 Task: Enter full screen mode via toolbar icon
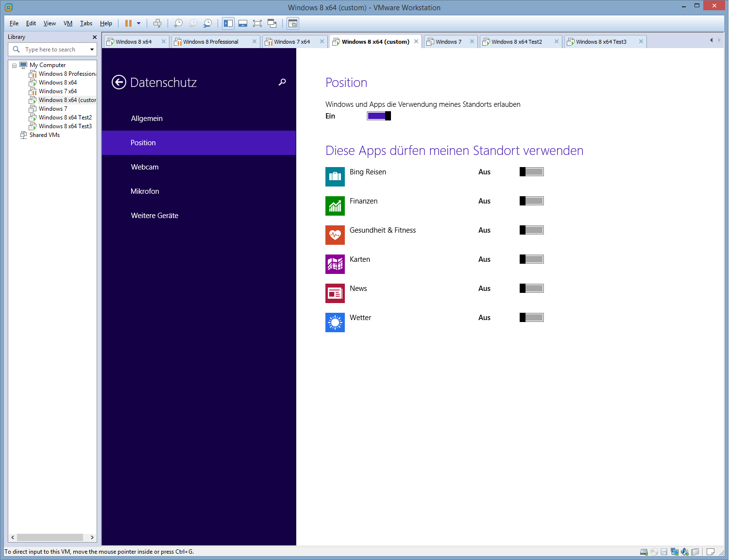click(x=257, y=23)
